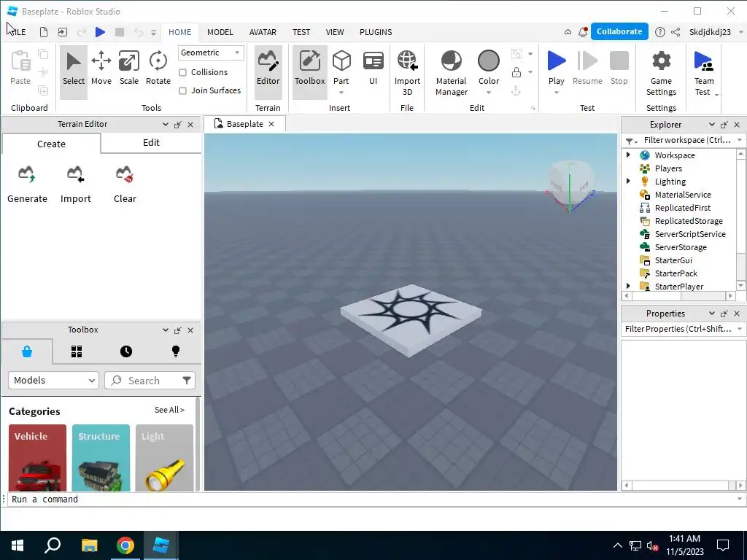Open Toolbox Recent clock tab
The width and height of the screenshot is (747, 560).
125,351
